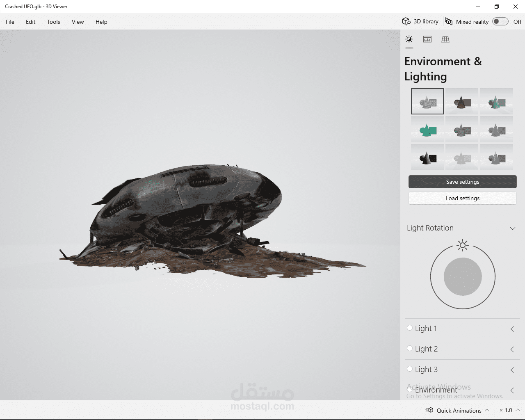Viewport: 525px width, 420px height.
Task: Click the sun handle on rotation dial
Action: (463, 246)
